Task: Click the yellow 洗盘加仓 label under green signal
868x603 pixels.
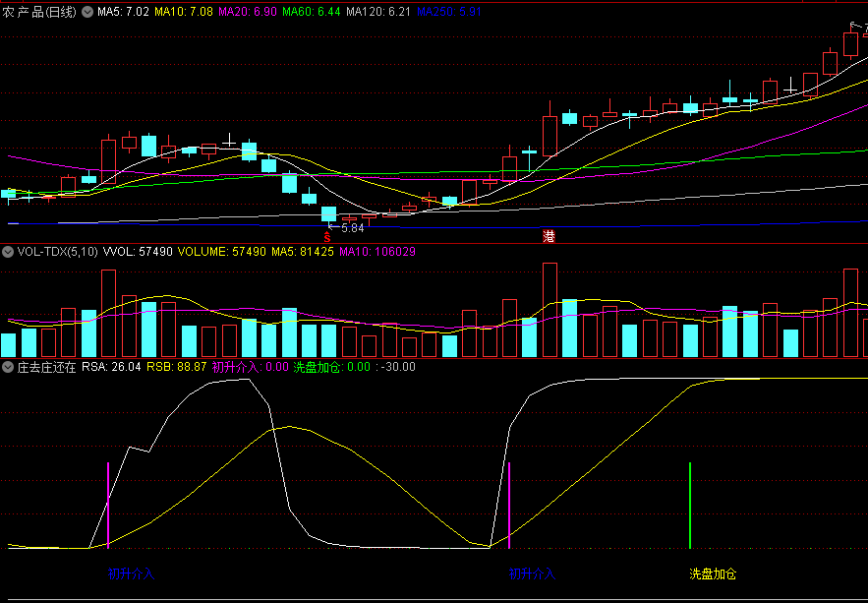Action: [713, 573]
